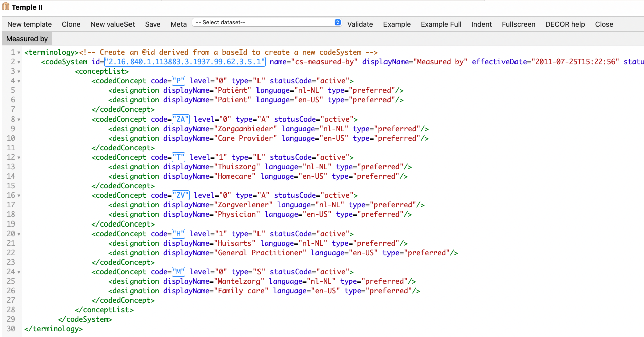Screen dimensions: 644x337
Task: Collapse the codeSystem fold arrow on line 2
Action: click(x=19, y=62)
